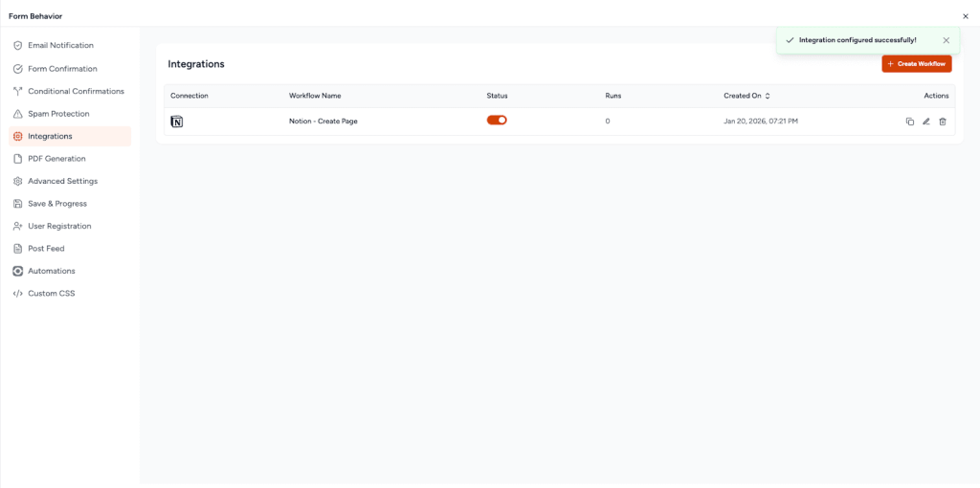The image size is (980, 488).
Task: Select User Registration in sidebar
Action: click(59, 226)
